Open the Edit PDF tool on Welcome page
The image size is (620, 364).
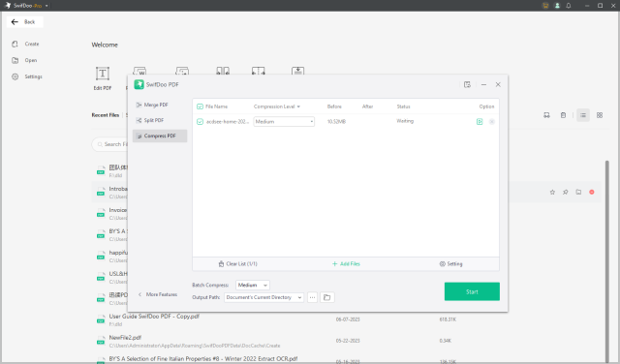[103, 78]
